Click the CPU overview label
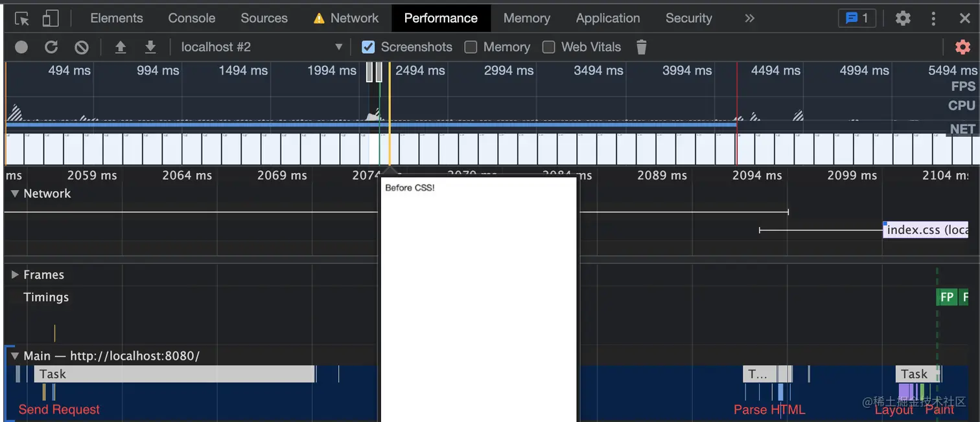Viewport: 980px width, 422px height. (x=962, y=105)
